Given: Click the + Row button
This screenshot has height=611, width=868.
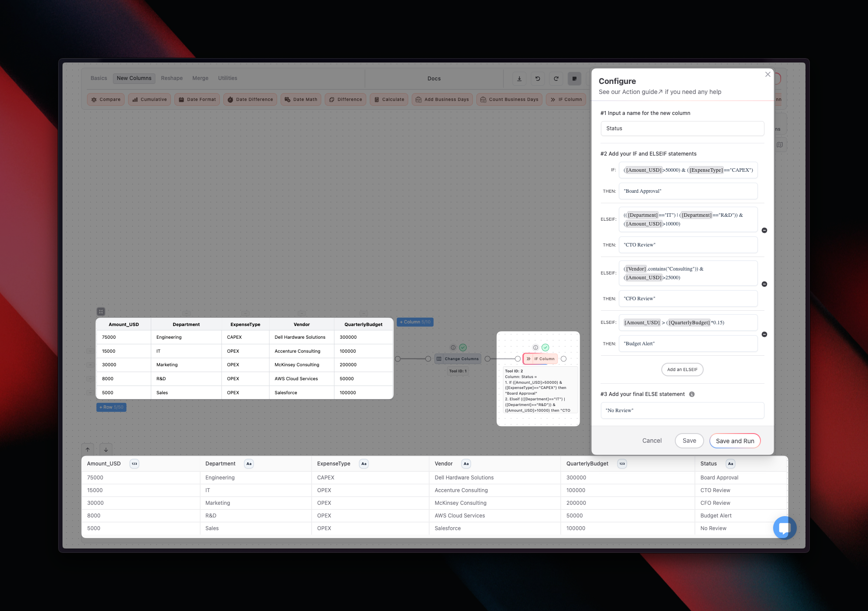Looking at the screenshot, I should (x=111, y=407).
